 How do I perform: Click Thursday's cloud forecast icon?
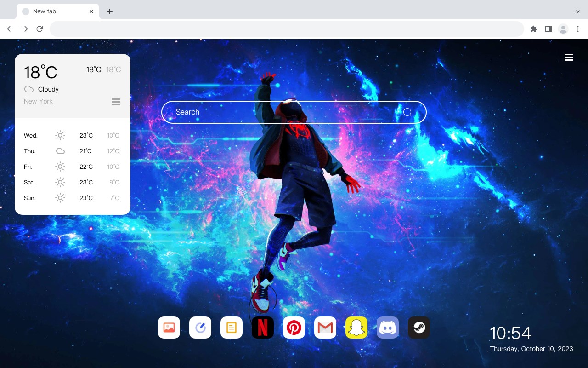(x=60, y=151)
